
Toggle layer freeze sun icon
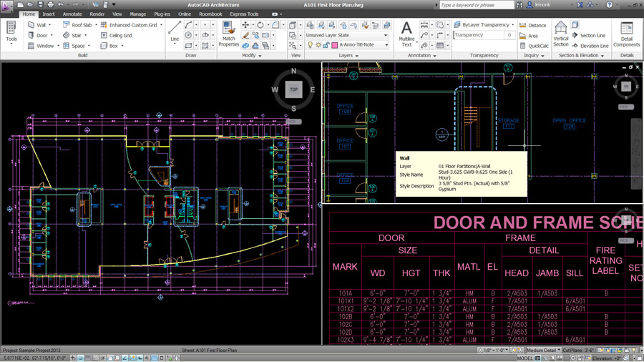point(318,45)
